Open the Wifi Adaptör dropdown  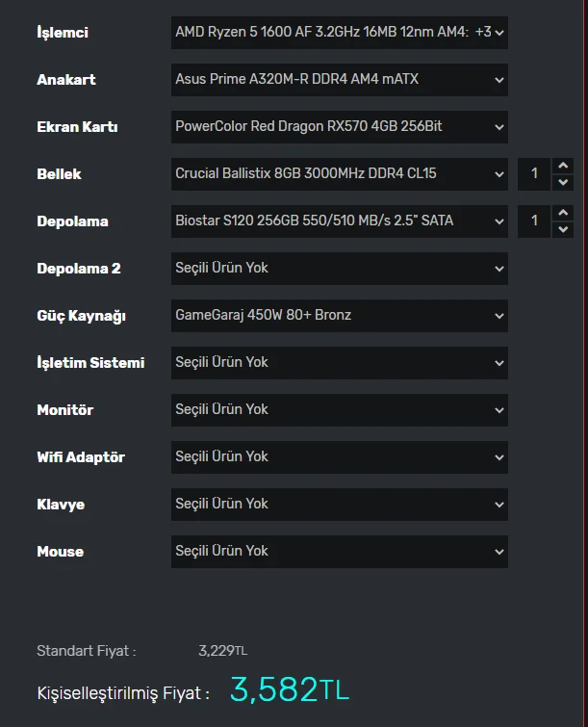pyautogui.click(x=339, y=457)
